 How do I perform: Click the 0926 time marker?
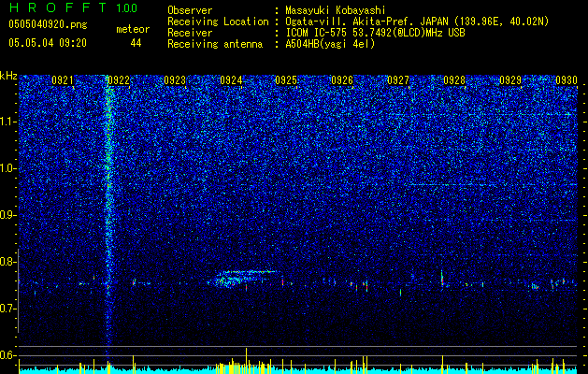pos(342,79)
